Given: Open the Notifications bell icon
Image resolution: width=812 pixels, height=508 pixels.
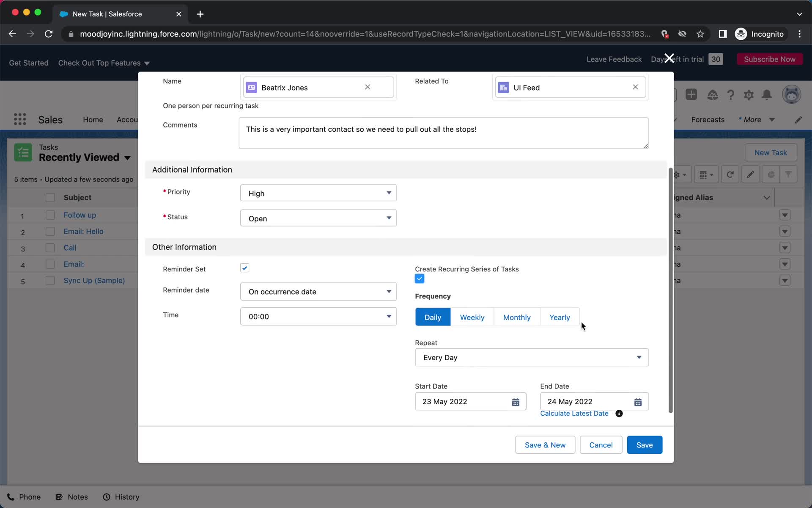Looking at the screenshot, I should pos(767,95).
